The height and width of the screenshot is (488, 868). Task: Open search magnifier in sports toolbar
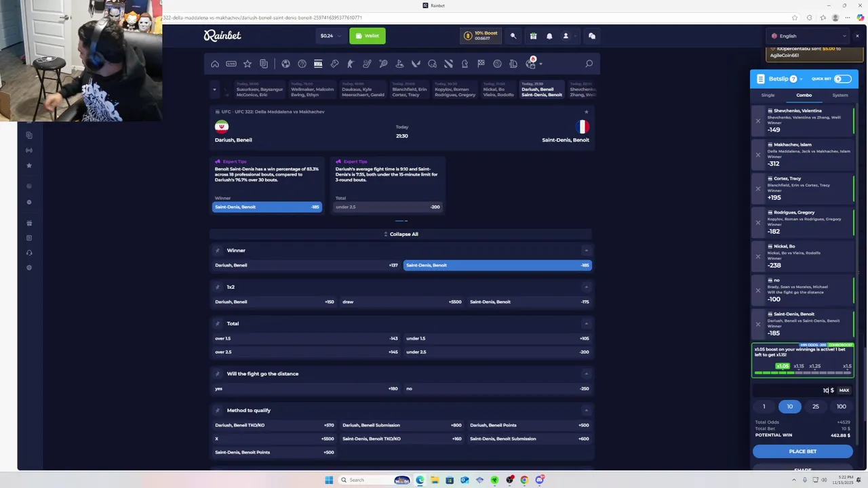tap(589, 64)
